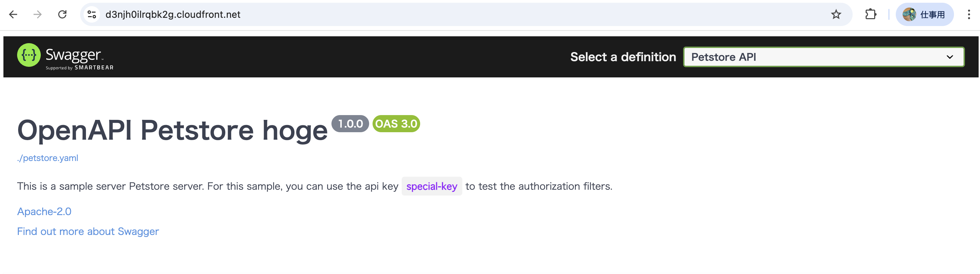Open the Apache-2.0 license link

click(44, 211)
